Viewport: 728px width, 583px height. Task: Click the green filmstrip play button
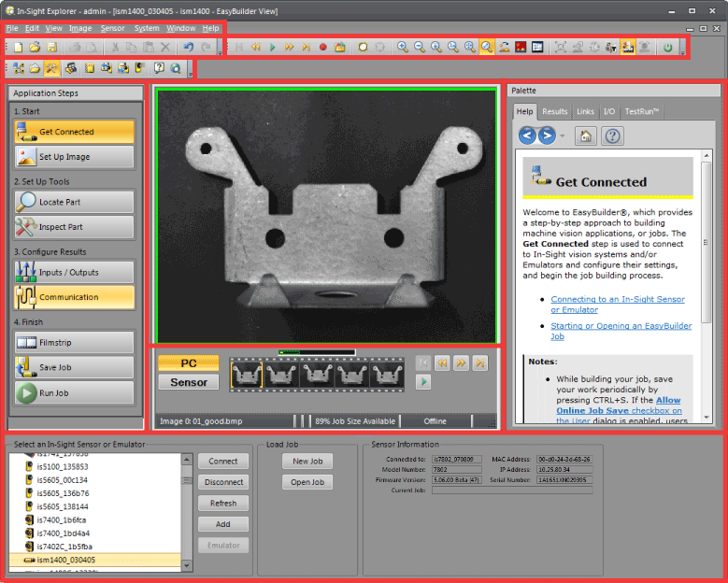[x=423, y=381]
